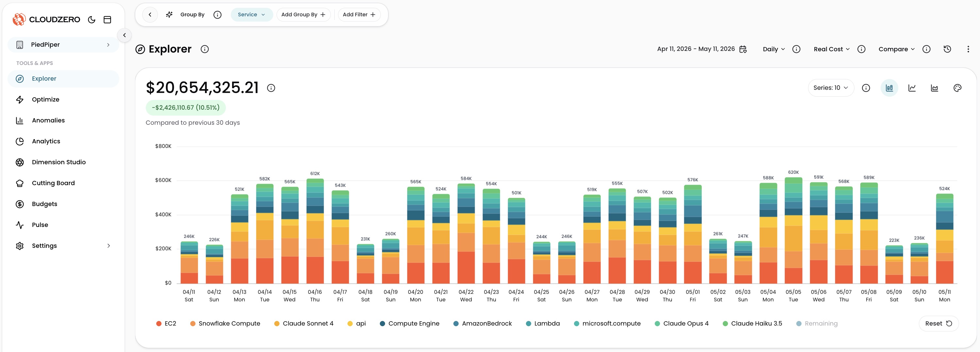Image resolution: width=980 pixels, height=352 pixels.
Task: Expand the PiedPiper organization selector
Action: point(63,44)
